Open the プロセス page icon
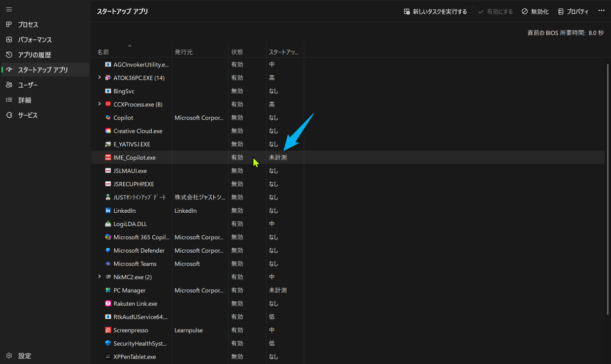Screen dimensions: 611x364 (9, 25)
